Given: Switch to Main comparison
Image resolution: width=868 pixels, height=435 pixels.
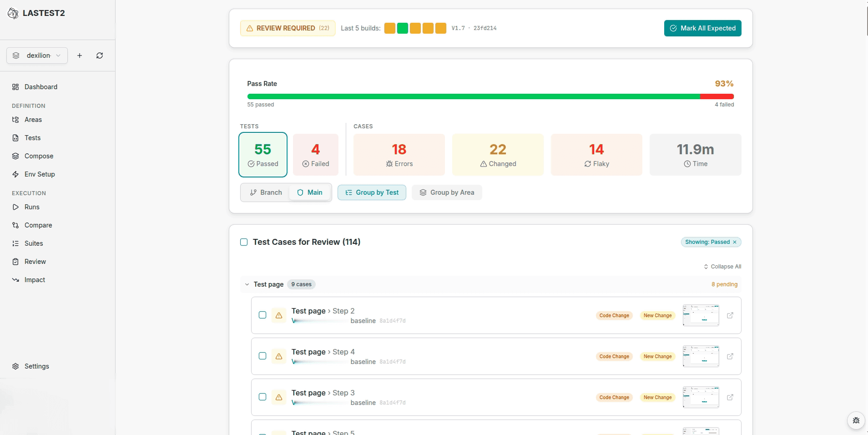Looking at the screenshot, I should [x=309, y=192].
